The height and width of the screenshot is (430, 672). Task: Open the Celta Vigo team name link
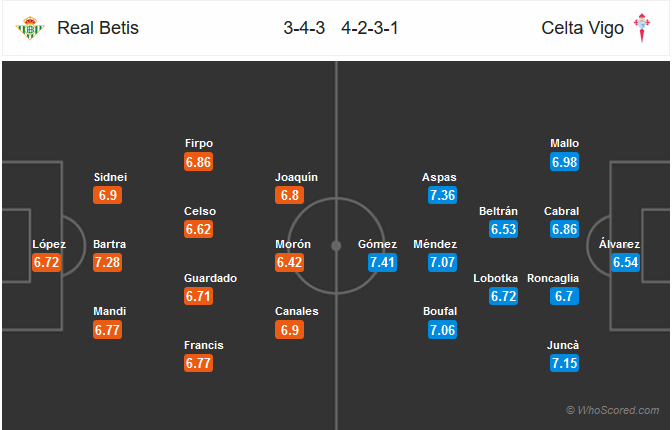coord(582,28)
